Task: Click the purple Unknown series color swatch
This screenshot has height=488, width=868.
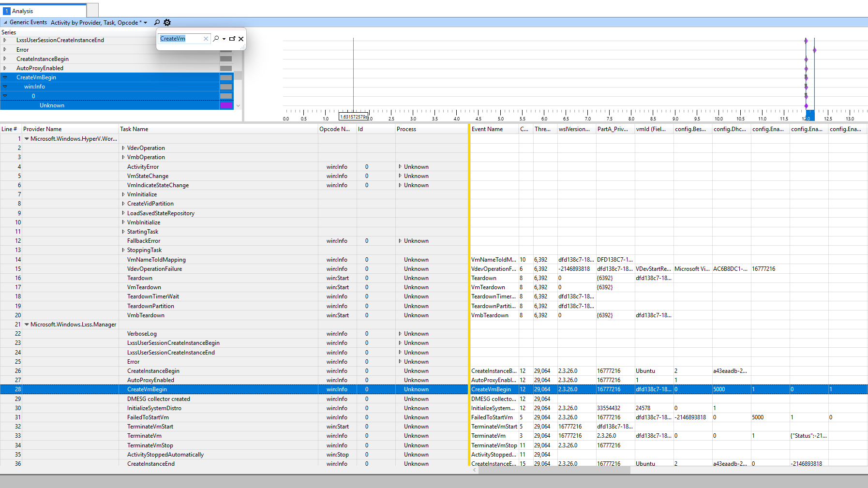Action: click(x=226, y=105)
